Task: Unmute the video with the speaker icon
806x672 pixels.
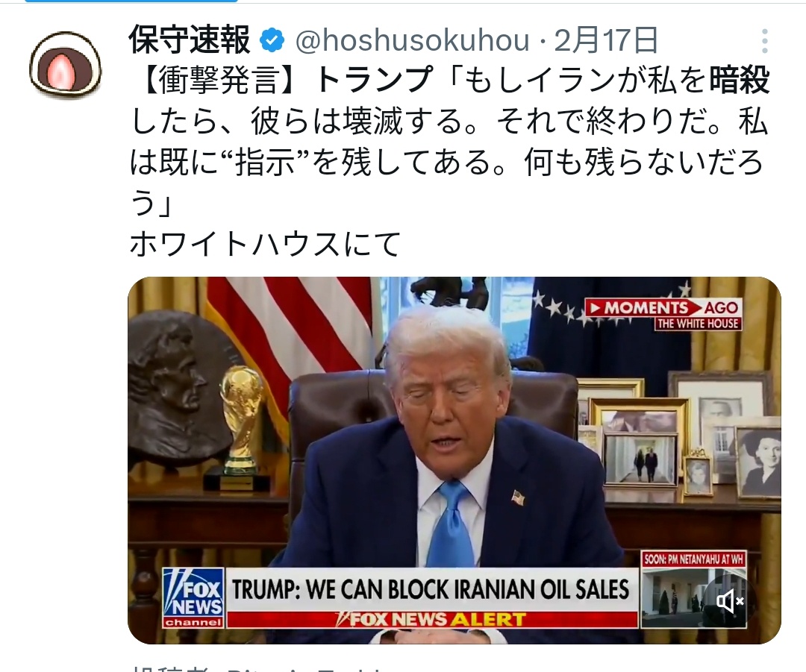Action: pos(730,600)
